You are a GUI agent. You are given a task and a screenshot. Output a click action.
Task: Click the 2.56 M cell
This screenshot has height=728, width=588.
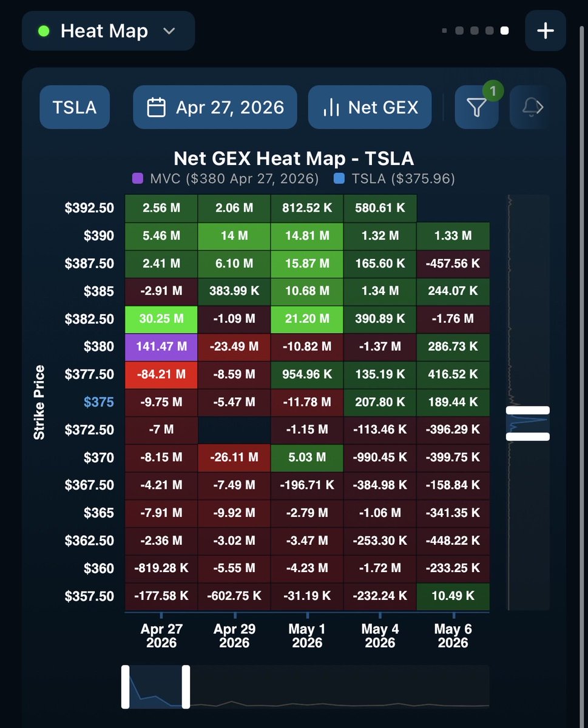pos(161,208)
